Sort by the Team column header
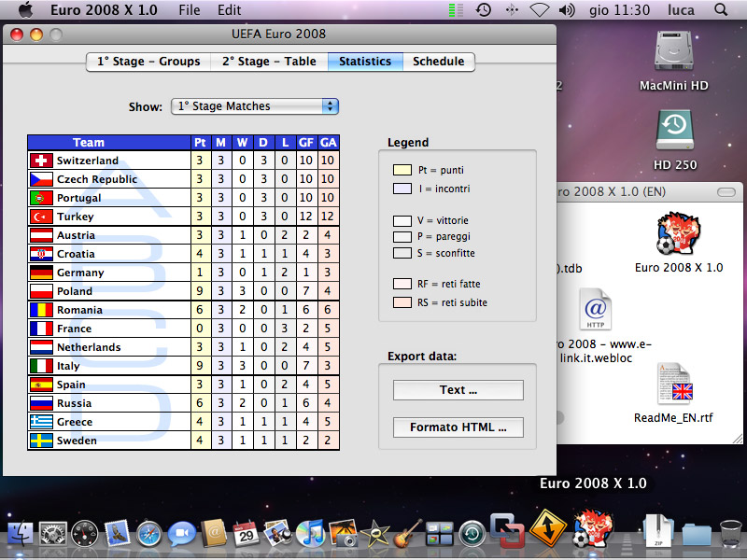Image resolution: width=747 pixels, height=560 pixels. [109, 143]
